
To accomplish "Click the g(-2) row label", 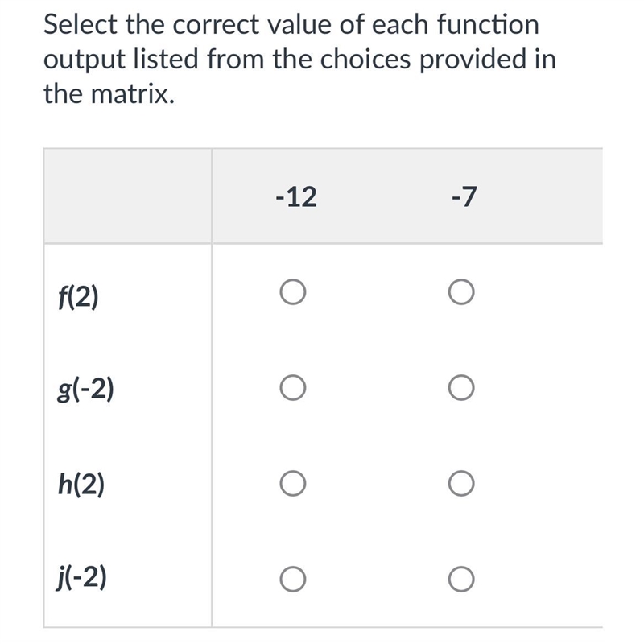I will tap(85, 390).
